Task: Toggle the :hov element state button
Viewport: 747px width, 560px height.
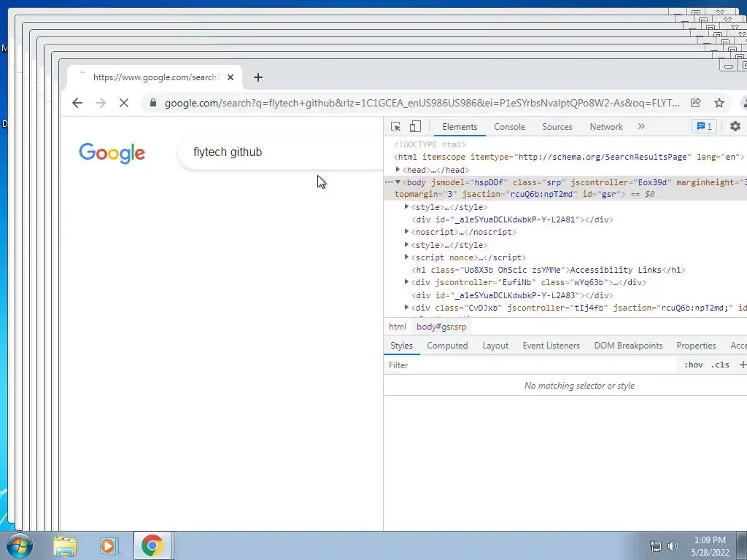Action: [x=693, y=365]
